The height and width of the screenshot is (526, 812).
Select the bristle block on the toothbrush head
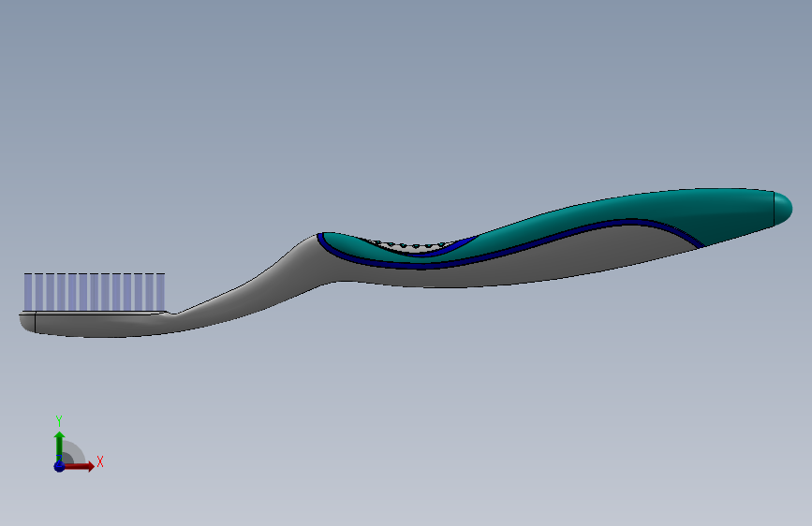point(95,292)
